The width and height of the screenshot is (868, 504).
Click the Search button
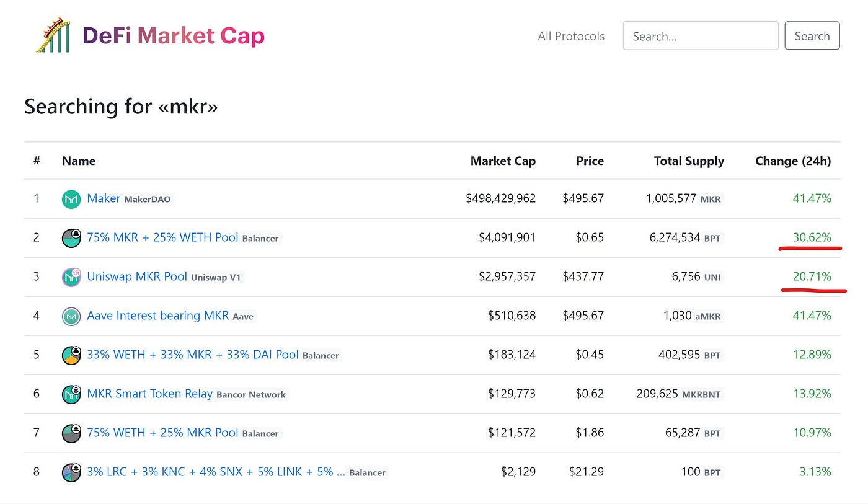pyautogui.click(x=812, y=36)
